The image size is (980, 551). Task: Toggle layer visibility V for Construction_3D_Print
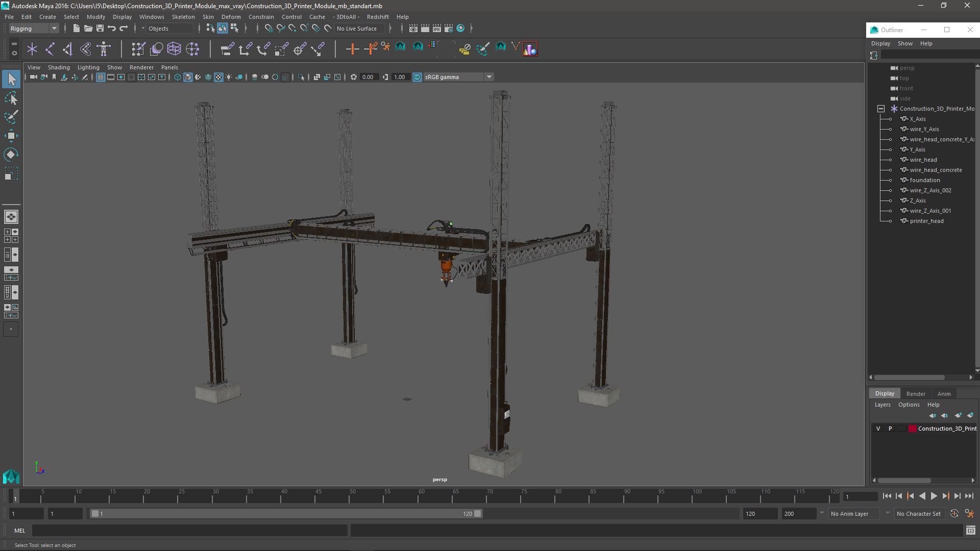pos(878,429)
